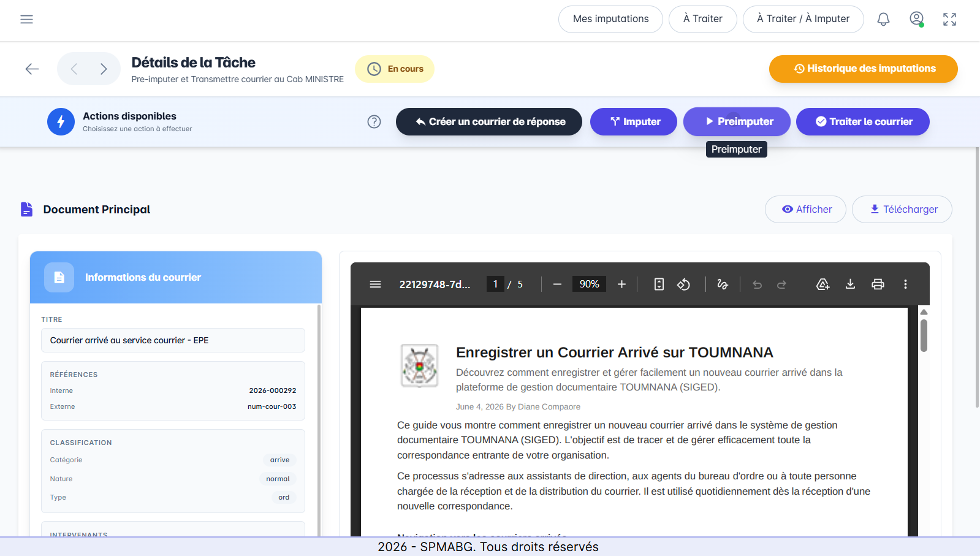
Task: Open the Mes imputations tab
Action: click(x=610, y=19)
